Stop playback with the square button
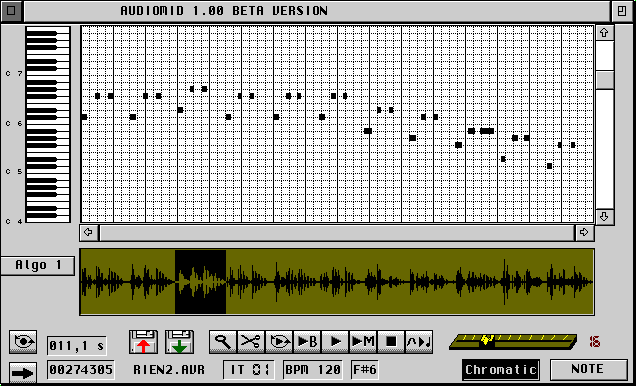636x386 pixels. click(x=391, y=342)
